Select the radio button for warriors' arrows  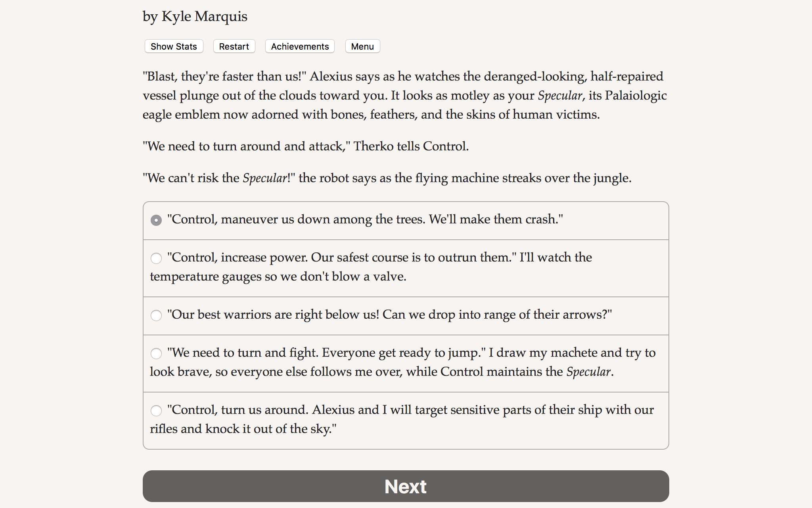click(156, 316)
